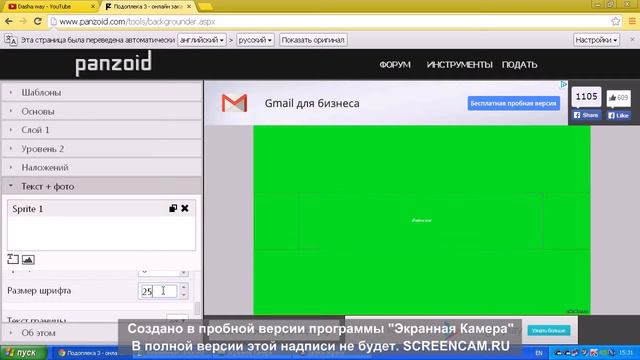Select Sprite 1 in the sprite list

pos(101,209)
